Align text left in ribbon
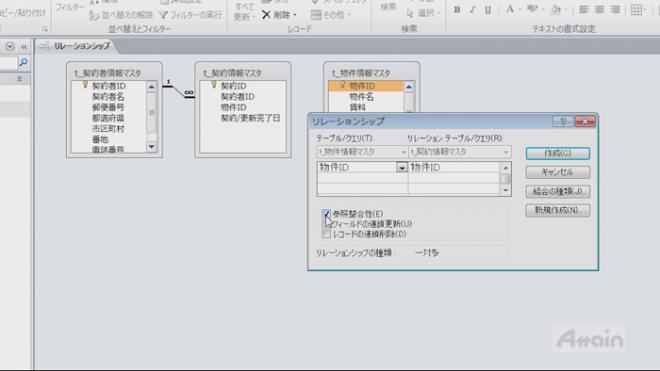The image size is (660, 371). [583, 9]
